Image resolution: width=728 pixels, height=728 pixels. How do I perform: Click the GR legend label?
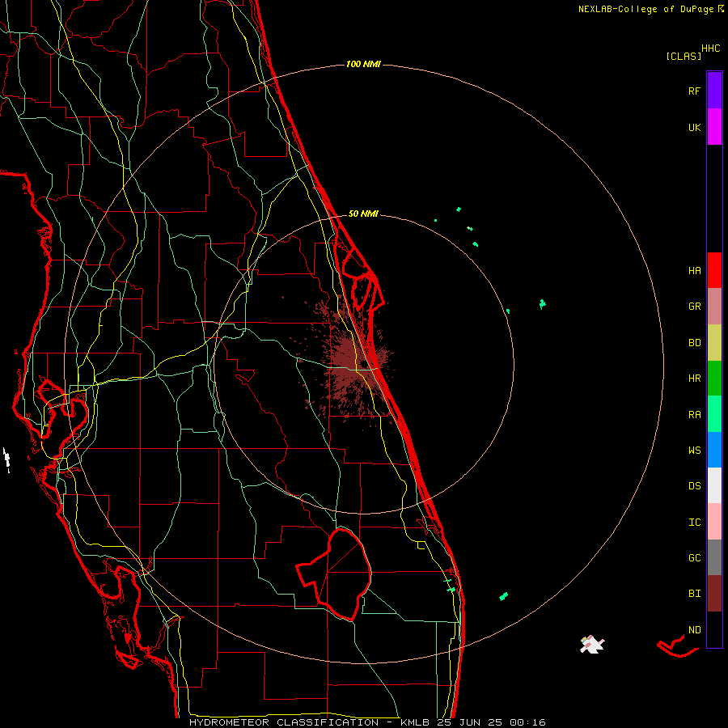point(694,307)
